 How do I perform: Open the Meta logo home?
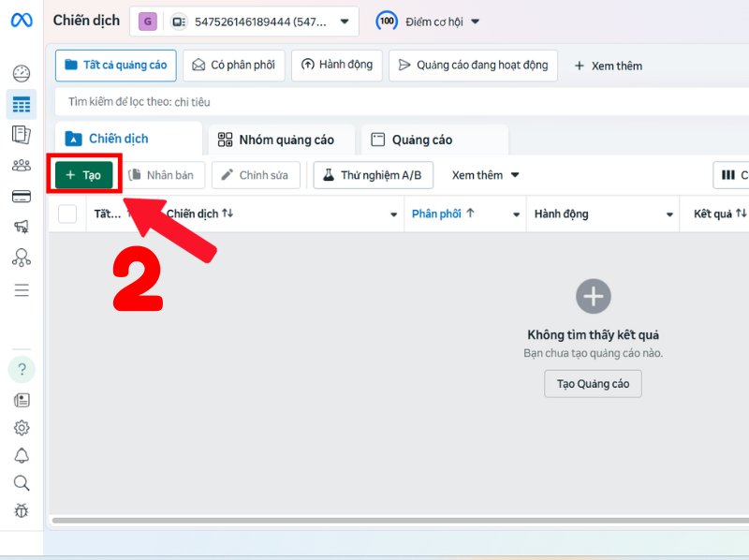(22, 20)
